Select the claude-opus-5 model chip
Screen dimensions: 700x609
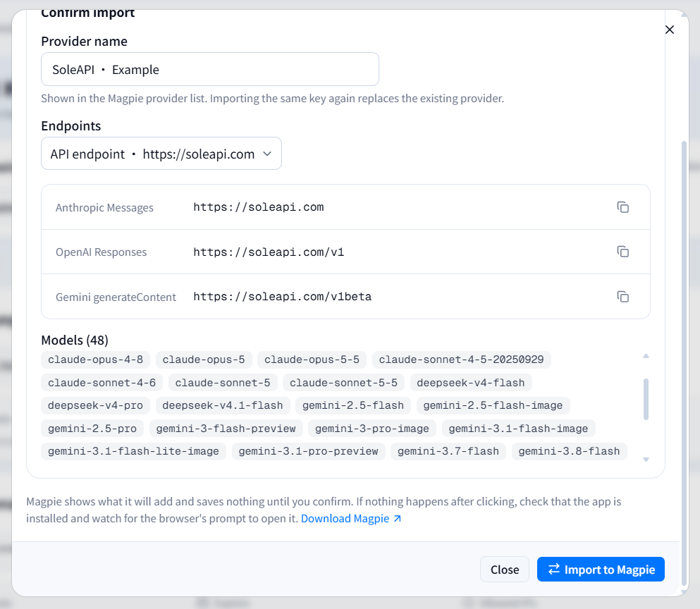tap(204, 359)
